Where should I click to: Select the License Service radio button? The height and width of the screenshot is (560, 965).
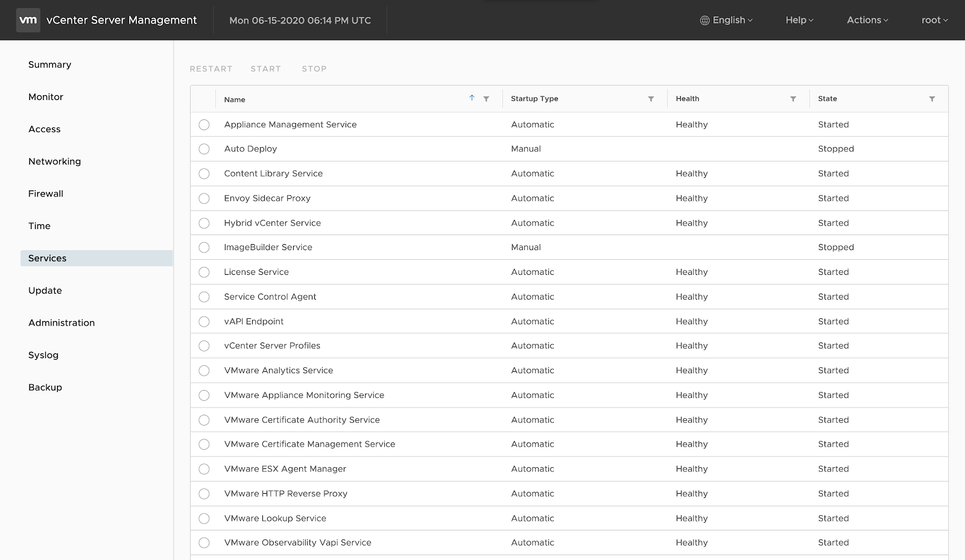204,272
